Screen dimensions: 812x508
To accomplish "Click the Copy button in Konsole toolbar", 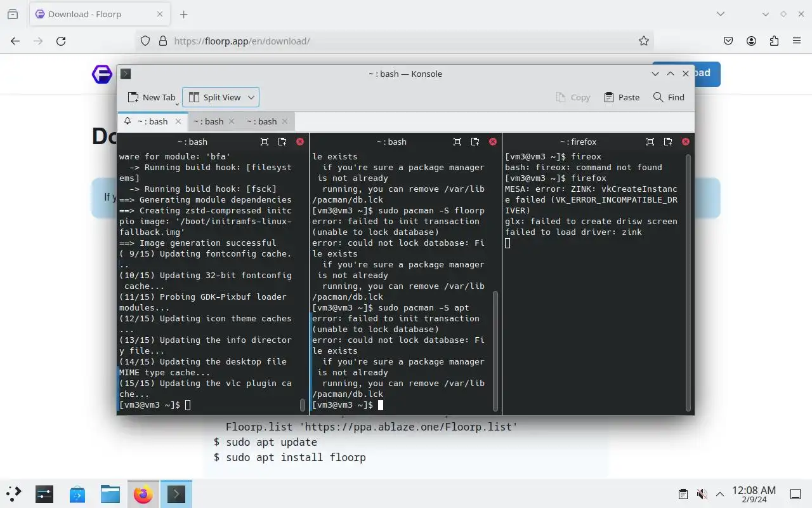I will pyautogui.click(x=573, y=97).
